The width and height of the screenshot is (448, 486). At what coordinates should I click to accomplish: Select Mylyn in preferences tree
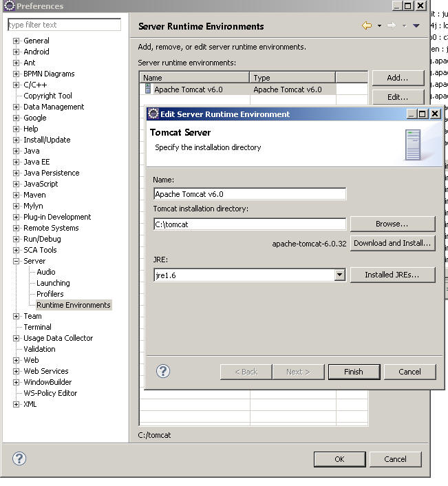pyautogui.click(x=33, y=206)
